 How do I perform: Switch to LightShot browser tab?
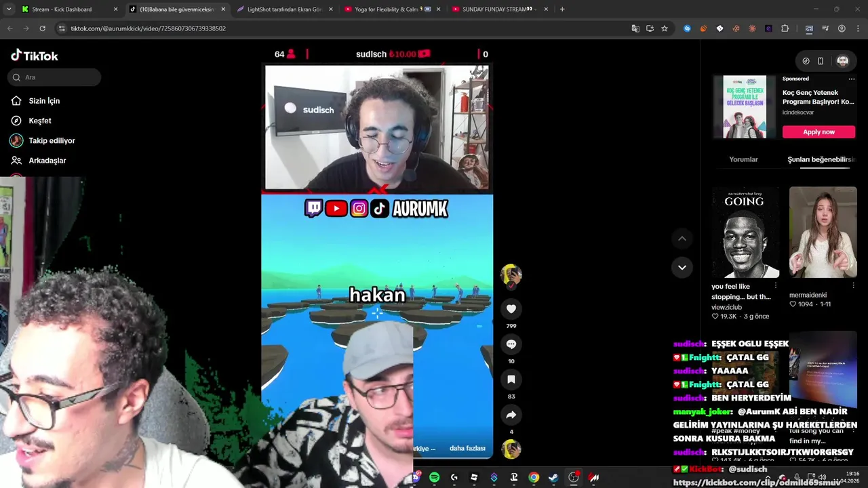tap(285, 9)
